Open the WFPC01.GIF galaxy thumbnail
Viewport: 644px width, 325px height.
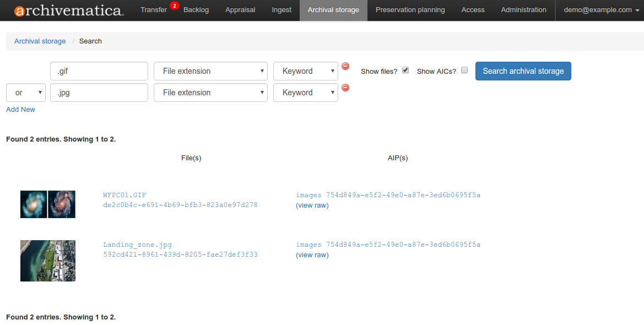click(x=48, y=204)
